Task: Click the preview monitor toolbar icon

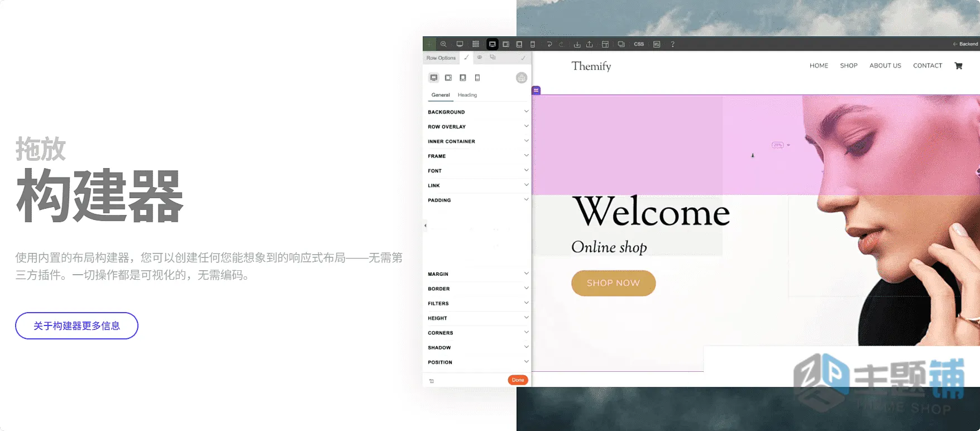Action: tap(460, 44)
